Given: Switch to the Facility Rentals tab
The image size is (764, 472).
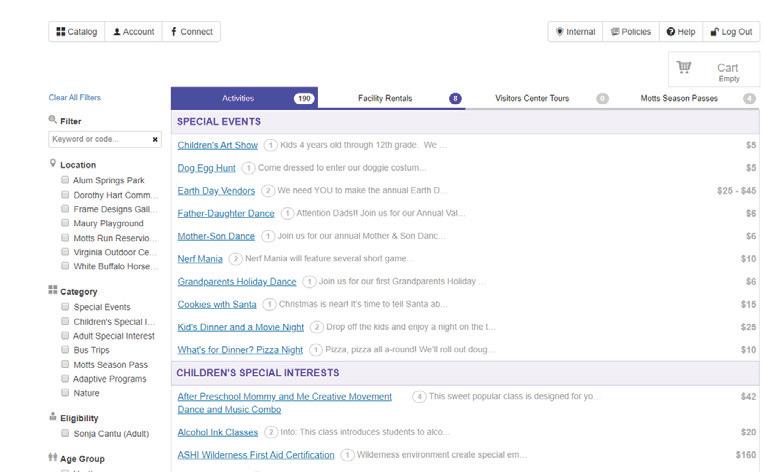Looking at the screenshot, I should [x=392, y=98].
